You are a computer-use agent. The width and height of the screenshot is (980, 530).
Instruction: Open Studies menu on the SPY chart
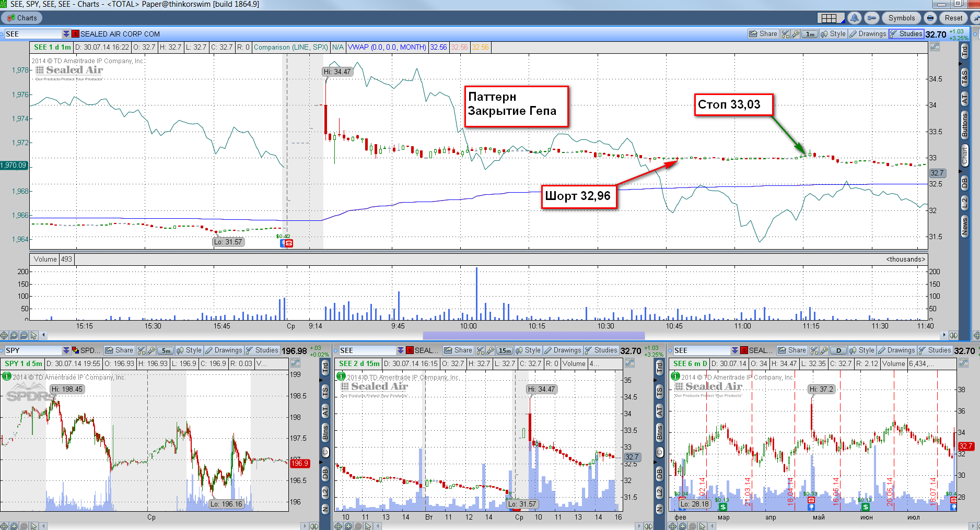click(262, 350)
